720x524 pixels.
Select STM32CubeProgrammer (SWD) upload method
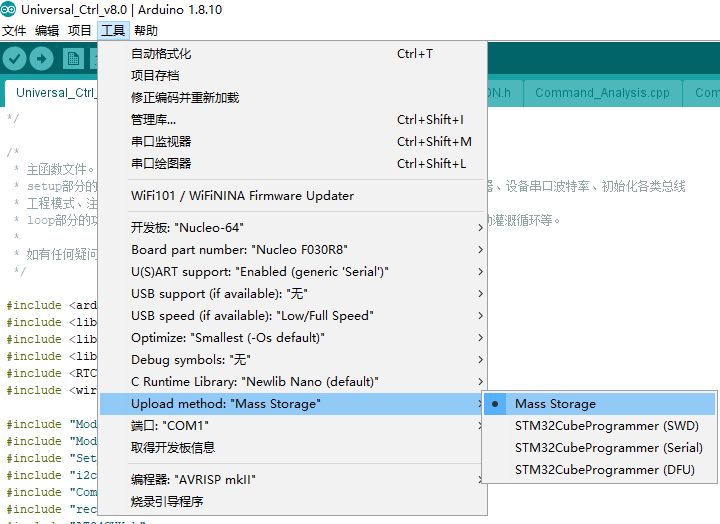click(x=600, y=426)
